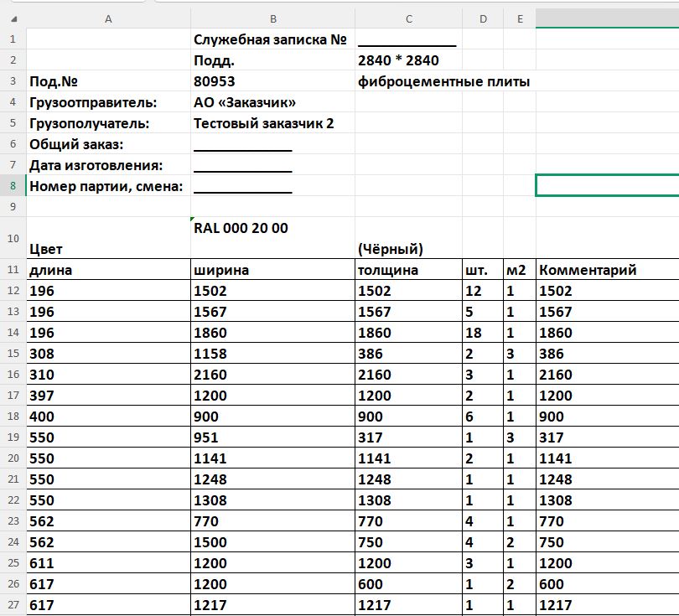Image resolution: width=679 pixels, height=616 pixels.
Task: Select the 'АО «Заказчик»' cell
Action: 272,102
